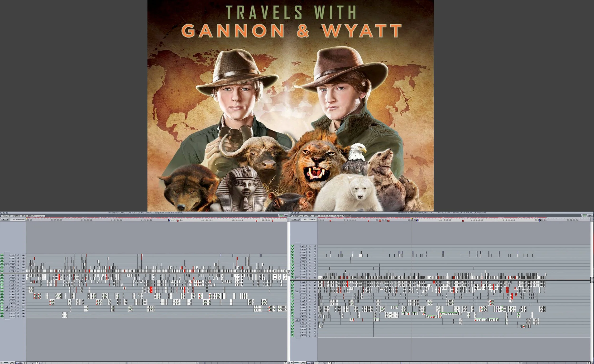
Task: Open the RT pop-up in Greenland timeline
Action: pyautogui.click(x=295, y=219)
